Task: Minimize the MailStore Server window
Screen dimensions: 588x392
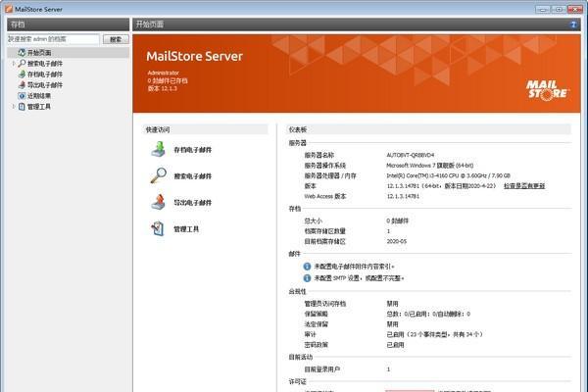Action: pyautogui.click(x=543, y=9)
